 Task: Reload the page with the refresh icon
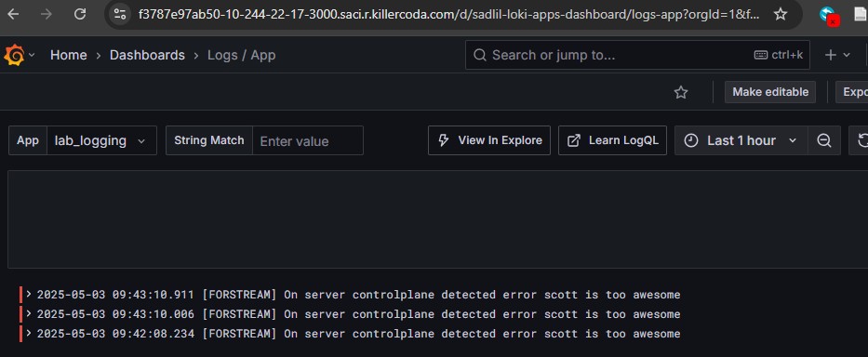pos(80,14)
